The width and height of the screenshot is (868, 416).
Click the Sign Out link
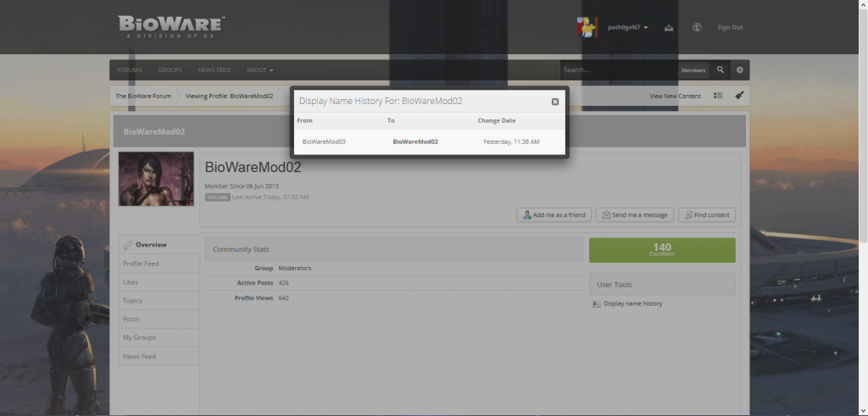point(730,27)
